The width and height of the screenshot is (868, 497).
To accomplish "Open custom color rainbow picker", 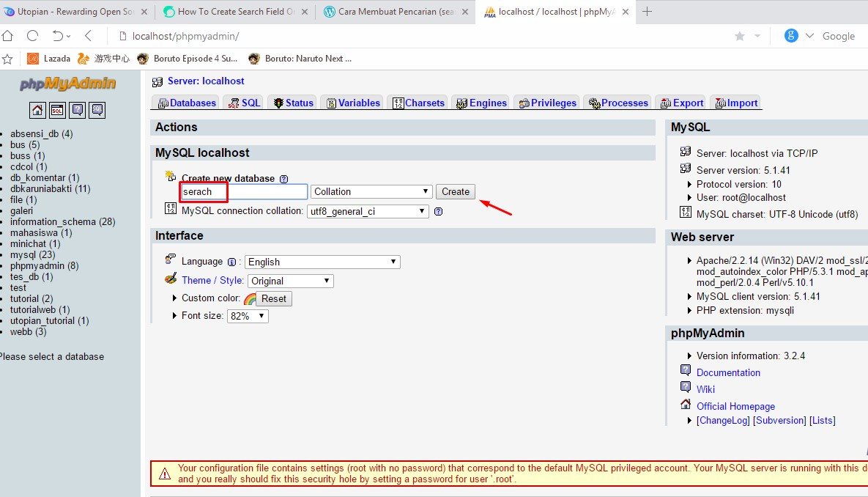I will (251, 299).
